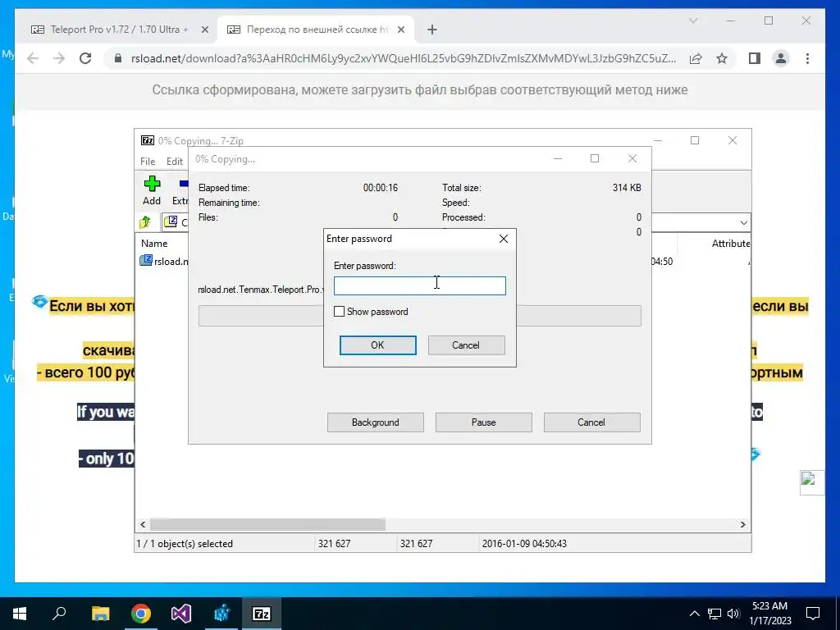Viewport: 840px width, 630px height.
Task: Minimize the Copying progress window
Action: pos(558,158)
